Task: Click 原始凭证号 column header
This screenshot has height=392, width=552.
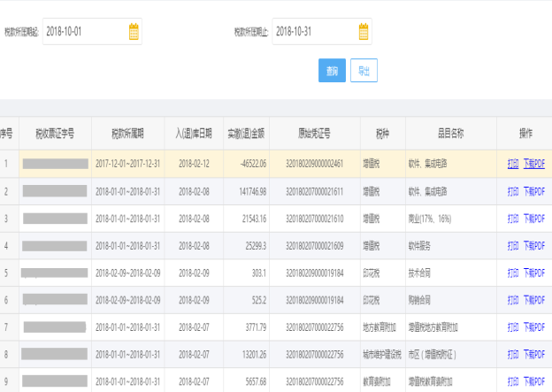Action: point(314,134)
